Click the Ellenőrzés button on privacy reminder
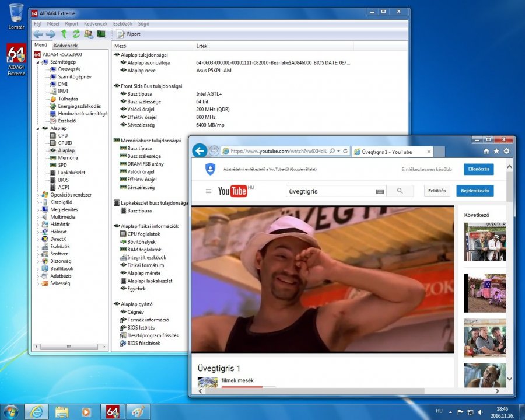 tap(479, 169)
